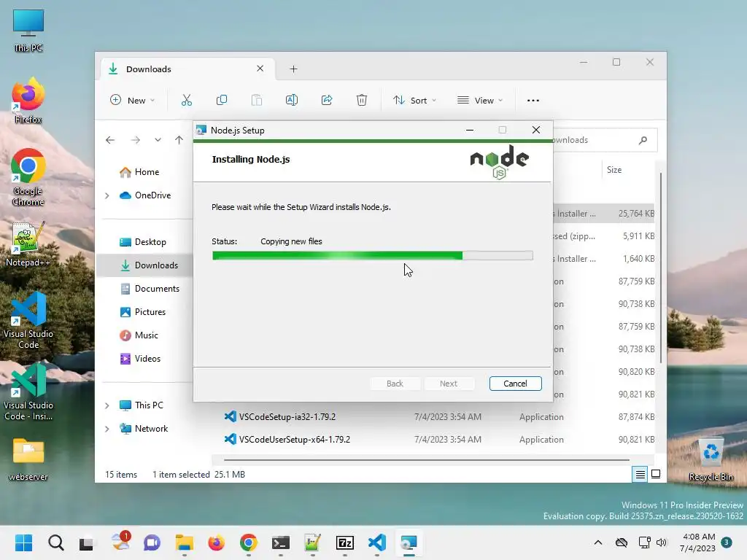
Task: Open the New dropdown in Explorer
Action: 133,100
